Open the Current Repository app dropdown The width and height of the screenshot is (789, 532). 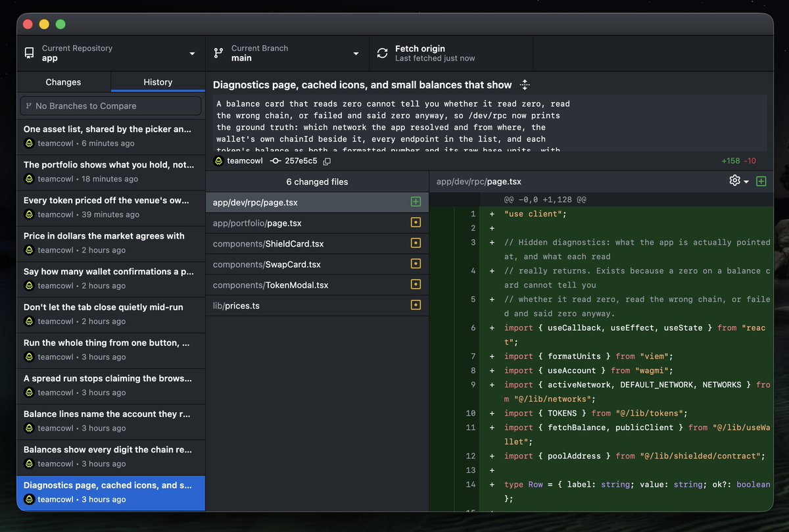(111, 53)
